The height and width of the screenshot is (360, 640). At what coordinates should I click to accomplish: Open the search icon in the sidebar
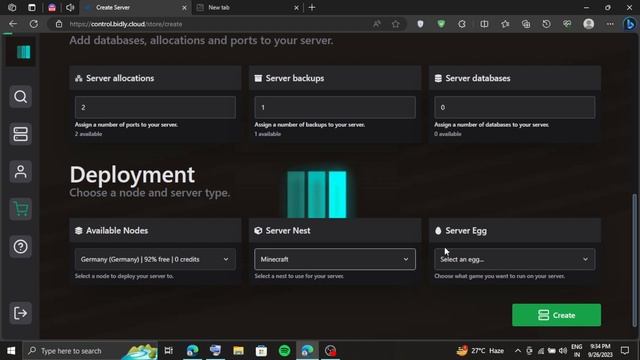coord(20,97)
